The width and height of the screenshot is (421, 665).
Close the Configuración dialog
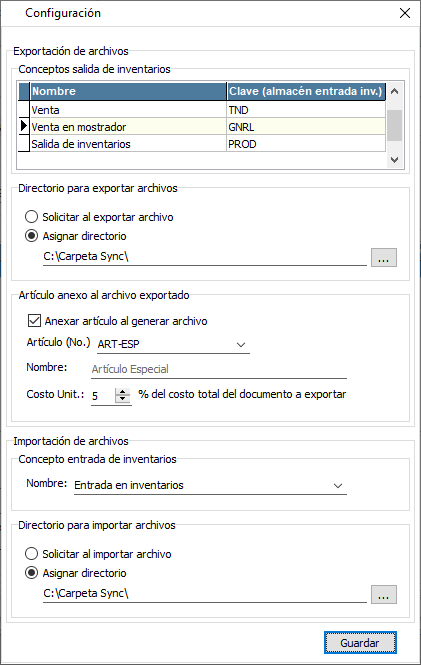(405, 13)
